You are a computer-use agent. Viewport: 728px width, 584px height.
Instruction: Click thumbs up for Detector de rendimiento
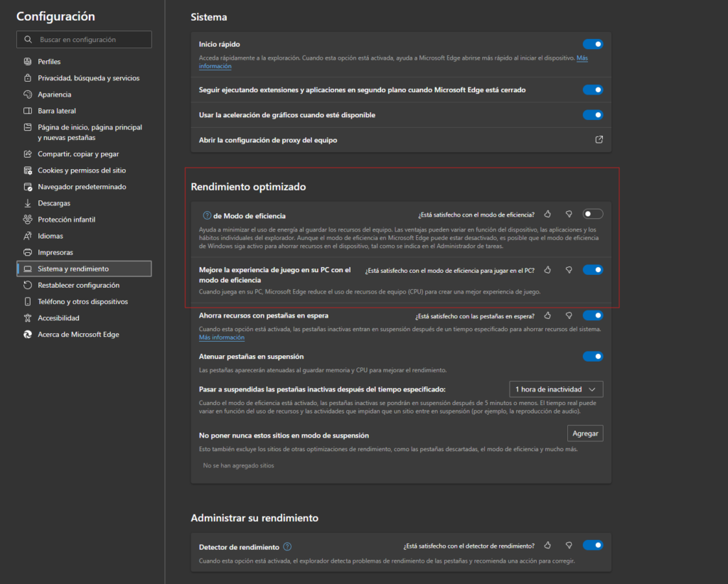pyautogui.click(x=547, y=546)
